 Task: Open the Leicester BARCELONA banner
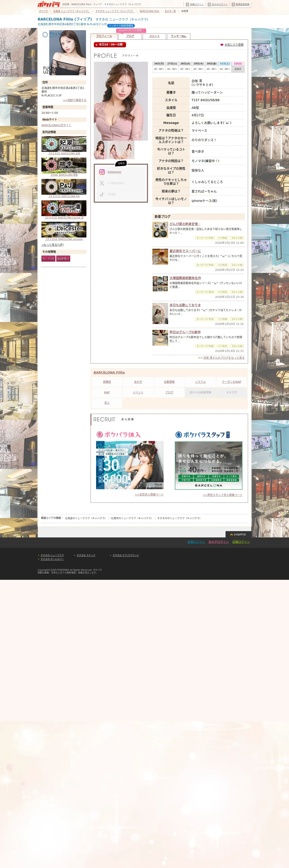(x=64, y=229)
